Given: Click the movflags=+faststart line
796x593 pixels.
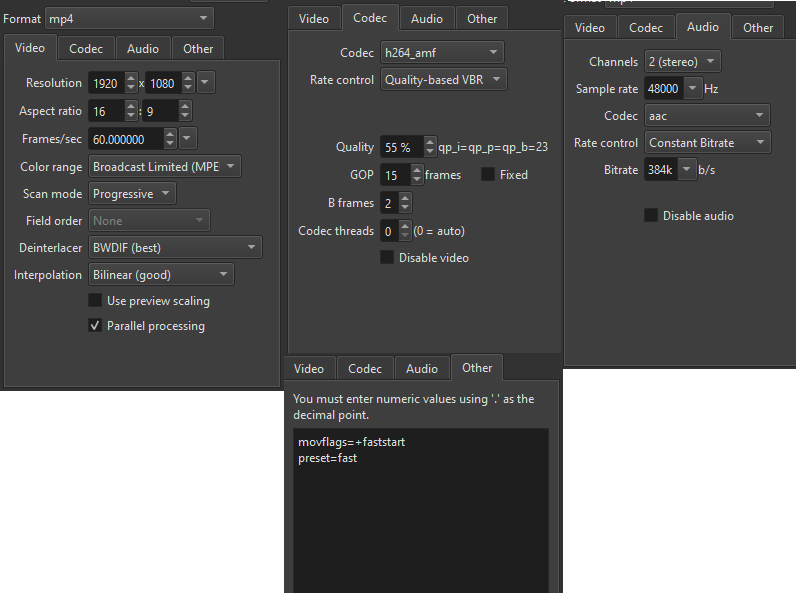Looking at the screenshot, I should click(351, 442).
